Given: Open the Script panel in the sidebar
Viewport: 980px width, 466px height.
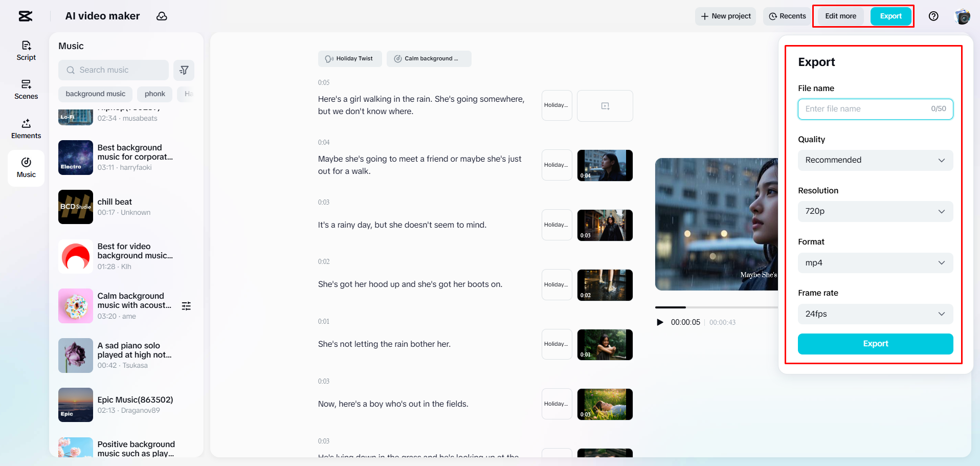Looking at the screenshot, I should 26,50.
